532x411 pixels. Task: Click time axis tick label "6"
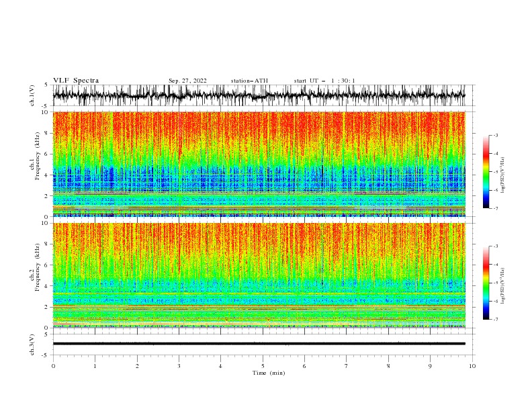304,366
